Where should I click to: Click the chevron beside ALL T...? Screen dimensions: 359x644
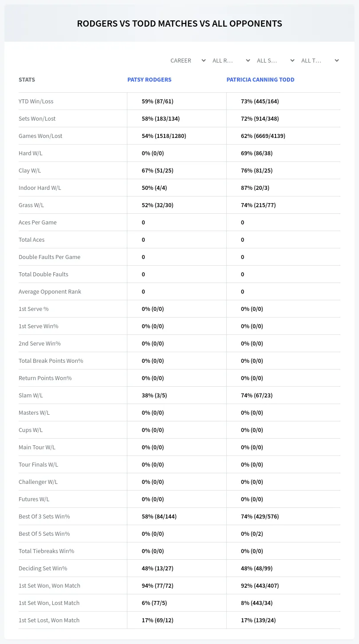(336, 60)
